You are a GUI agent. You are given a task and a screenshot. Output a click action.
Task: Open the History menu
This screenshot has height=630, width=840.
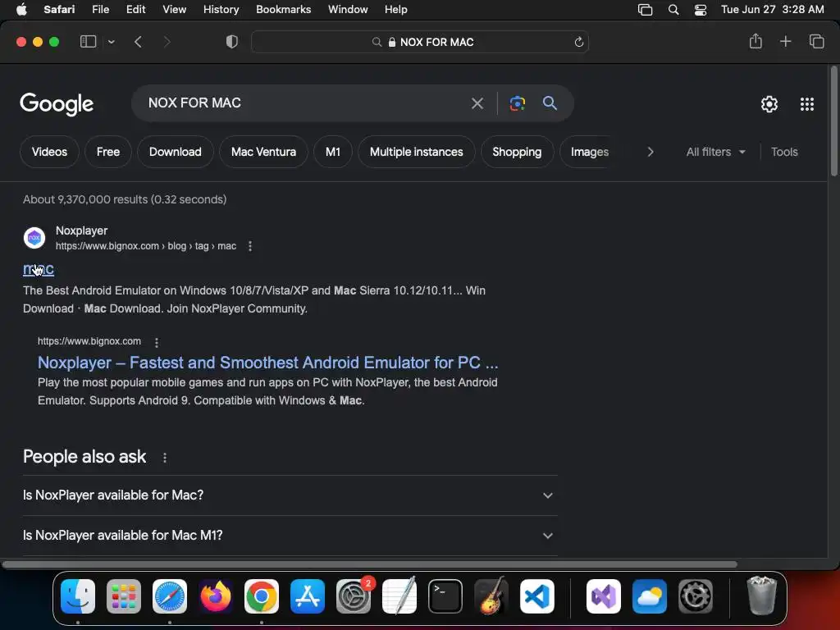click(221, 9)
